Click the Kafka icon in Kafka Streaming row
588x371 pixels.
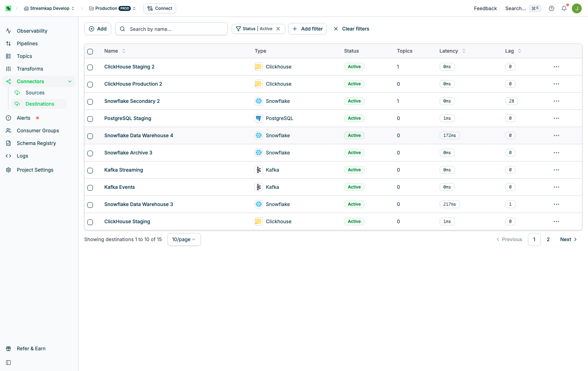[x=259, y=170]
